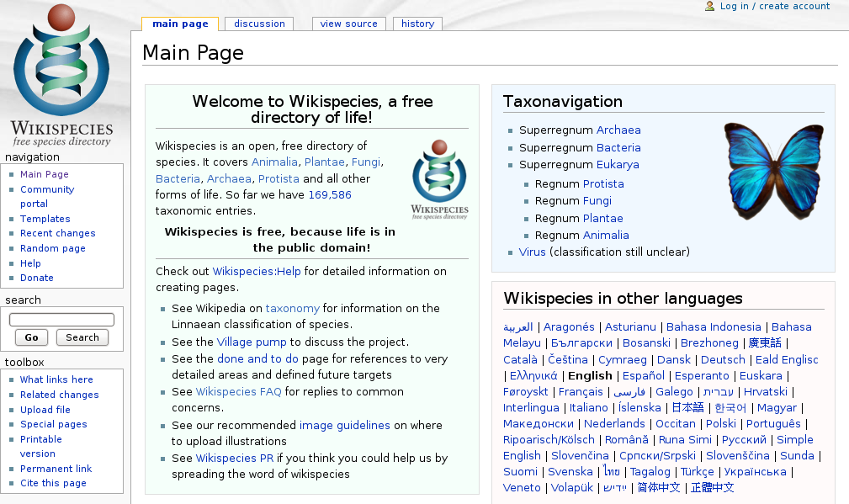849x504 pixels.
Task: Click the small Wikispecies logo in welcome box
Action: pyautogui.click(x=439, y=179)
